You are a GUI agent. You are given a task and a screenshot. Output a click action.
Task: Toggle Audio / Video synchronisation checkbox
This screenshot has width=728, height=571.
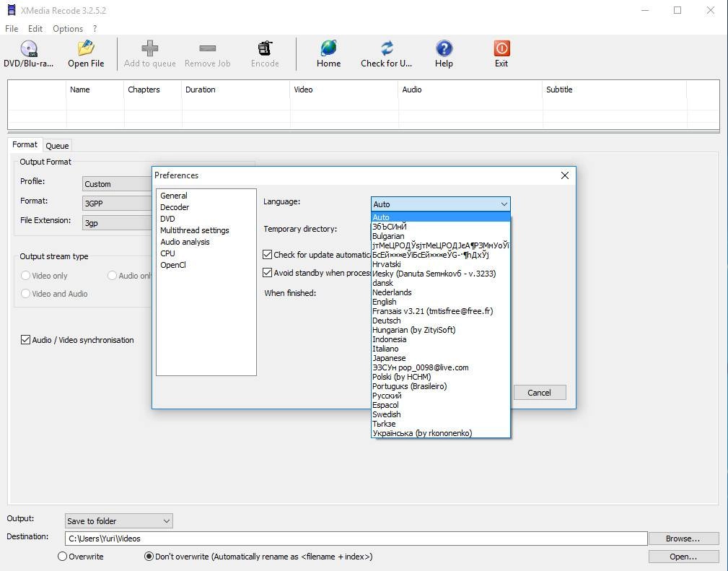(25, 340)
